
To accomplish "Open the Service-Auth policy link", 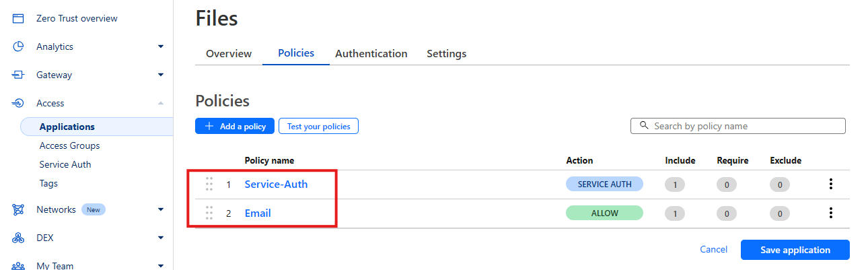I will (276, 184).
